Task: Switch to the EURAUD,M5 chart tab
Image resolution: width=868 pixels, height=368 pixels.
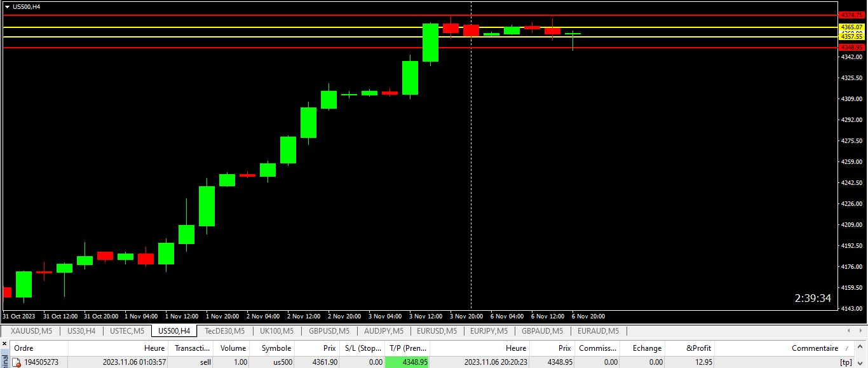Action: (x=598, y=331)
